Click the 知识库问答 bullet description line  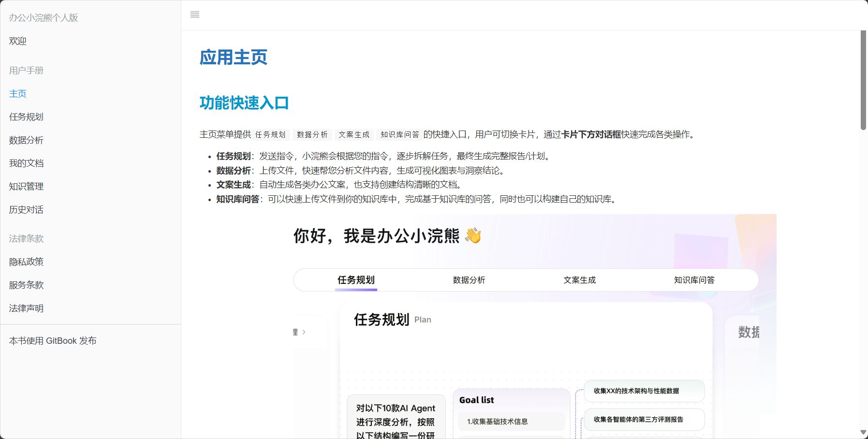coord(418,199)
